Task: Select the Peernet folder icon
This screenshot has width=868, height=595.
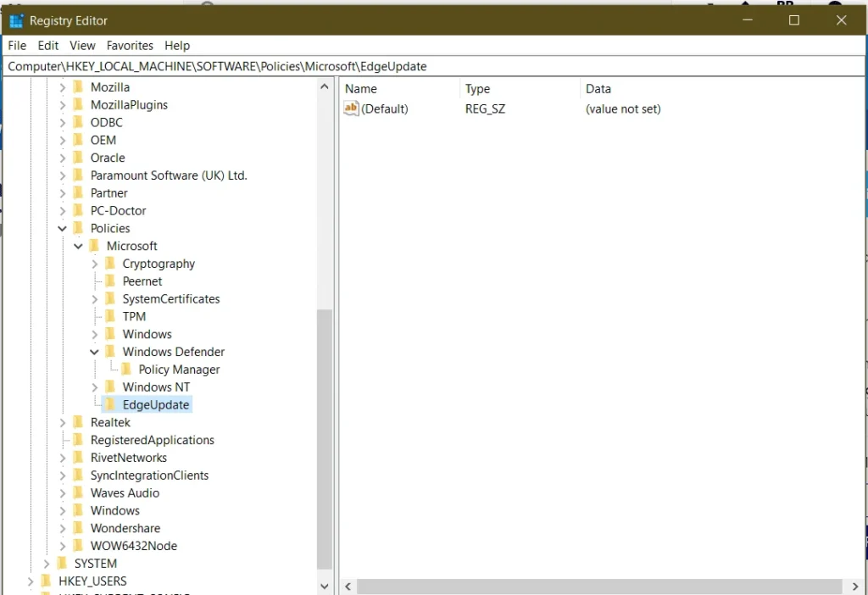Action: point(110,281)
